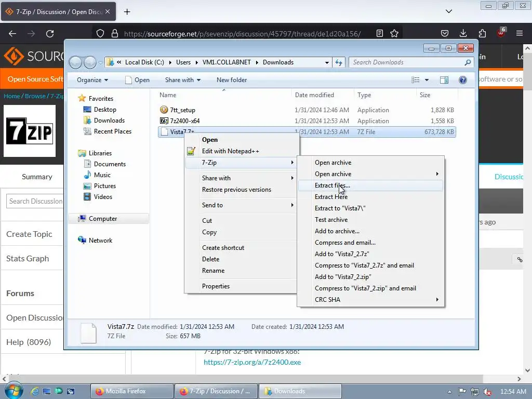
Task: Open the Share with toolbar dropdown
Action: 182,79
